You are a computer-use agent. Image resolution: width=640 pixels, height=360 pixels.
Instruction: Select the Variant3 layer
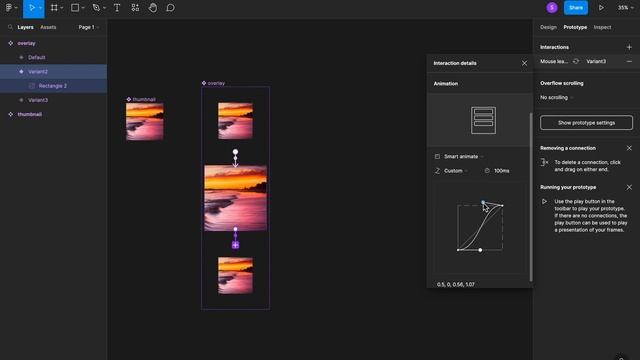pos(53,100)
